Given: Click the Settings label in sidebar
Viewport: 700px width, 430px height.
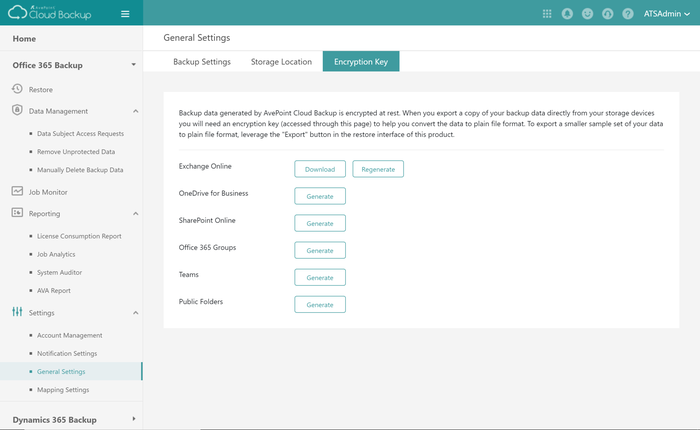Looking at the screenshot, I should [x=42, y=313].
